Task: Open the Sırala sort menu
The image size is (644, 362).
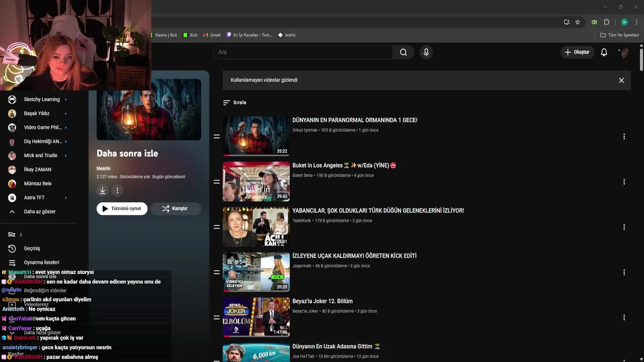Action: click(x=234, y=103)
